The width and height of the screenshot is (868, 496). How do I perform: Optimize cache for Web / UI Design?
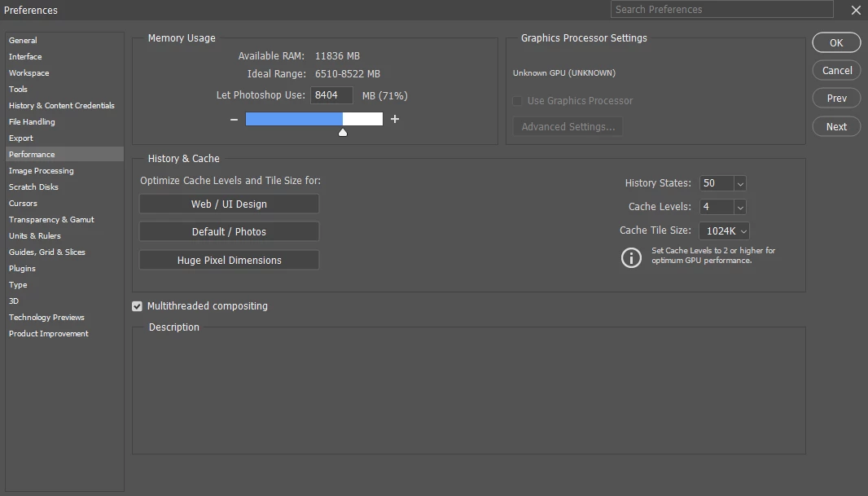point(229,204)
